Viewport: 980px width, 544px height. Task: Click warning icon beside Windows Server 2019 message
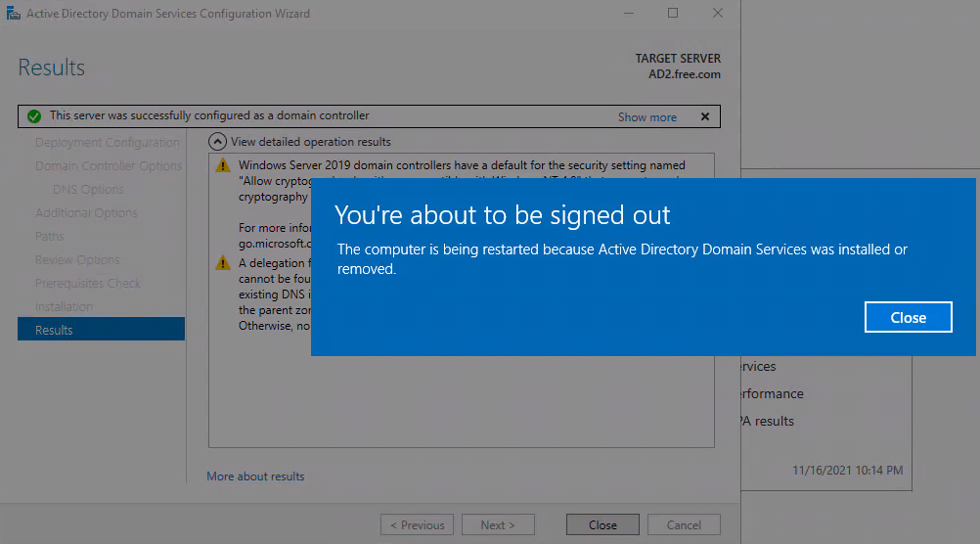(222, 165)
